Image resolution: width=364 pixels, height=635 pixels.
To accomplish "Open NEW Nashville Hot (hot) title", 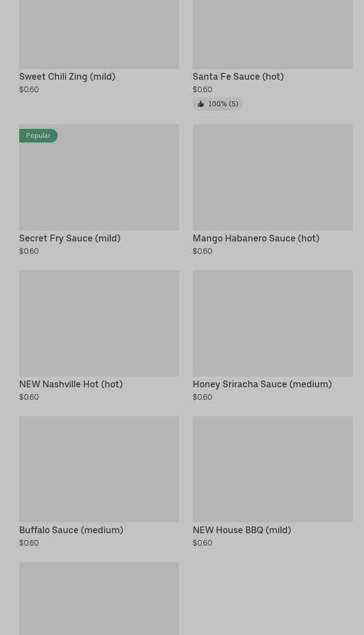I will pyautogui.click(x=71, y=385).
